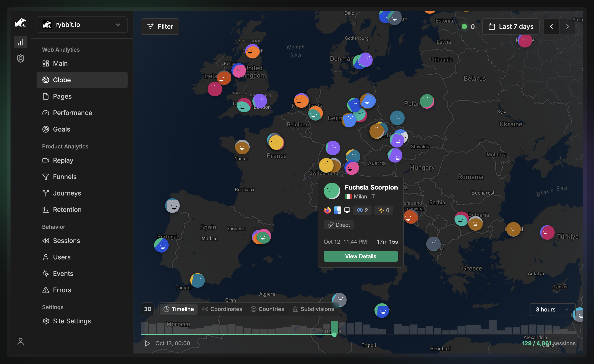Click the blue avatar marker over Portugal

161,245
